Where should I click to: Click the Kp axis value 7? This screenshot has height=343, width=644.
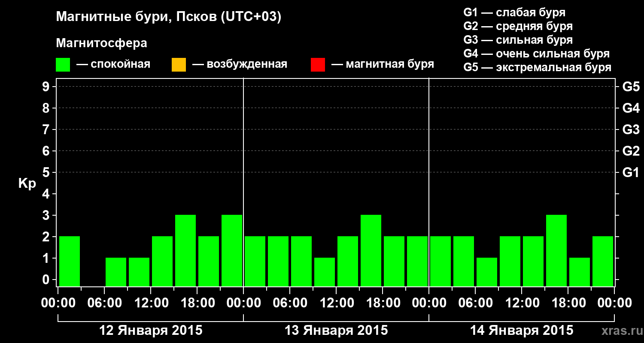pos(47,129)
